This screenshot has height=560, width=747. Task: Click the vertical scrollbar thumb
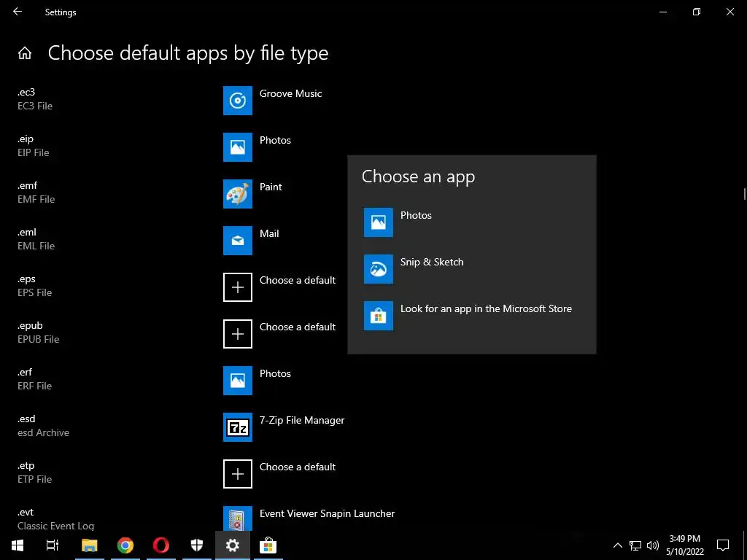(744, 194)
